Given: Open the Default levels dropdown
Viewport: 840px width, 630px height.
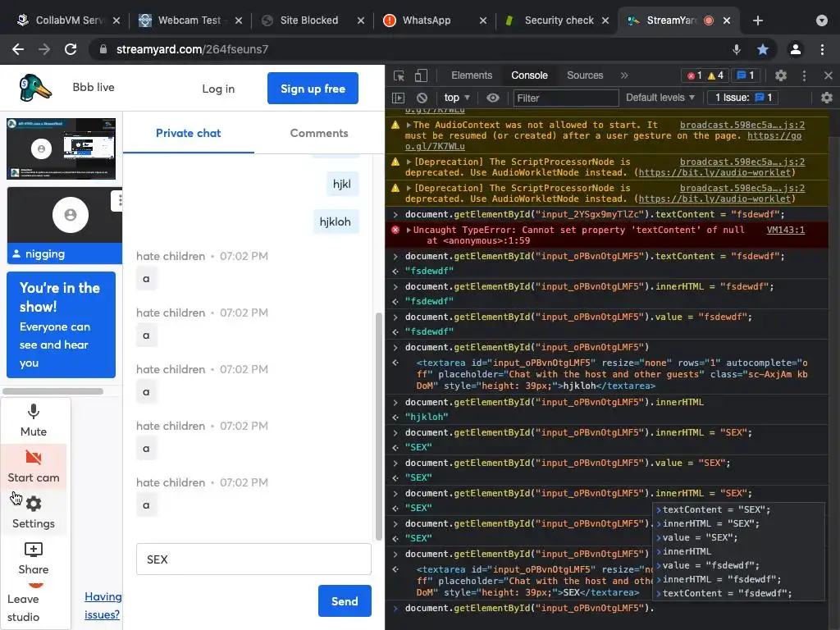Looking at the screenshot, I should pos(660,98).
